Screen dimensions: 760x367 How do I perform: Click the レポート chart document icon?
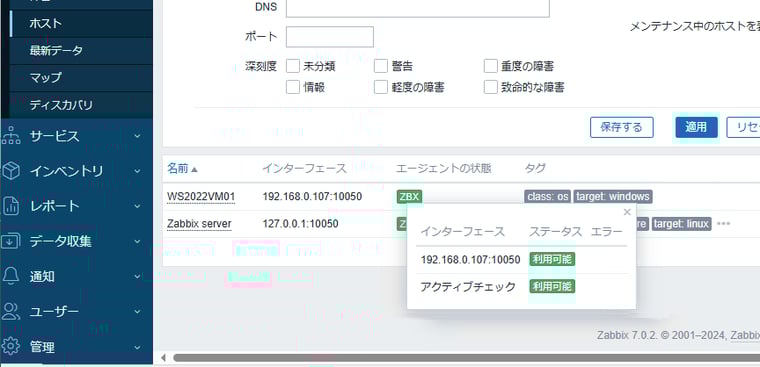[11, 206]
